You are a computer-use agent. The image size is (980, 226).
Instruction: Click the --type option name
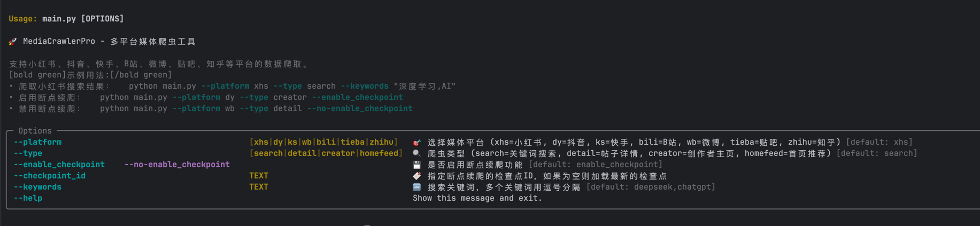[28, 153]
